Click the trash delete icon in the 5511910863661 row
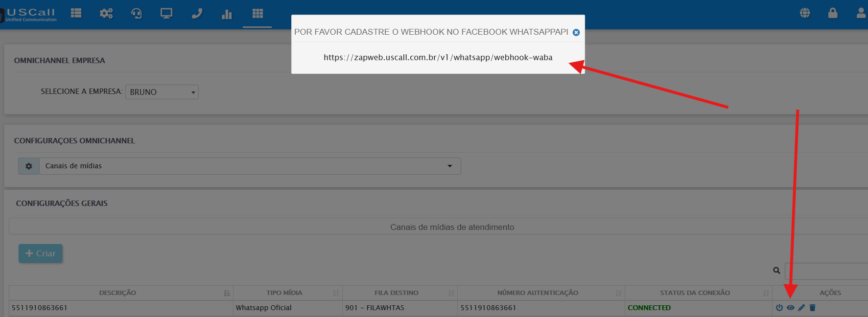The image size is (868, 317). click(x=813, y=308)
